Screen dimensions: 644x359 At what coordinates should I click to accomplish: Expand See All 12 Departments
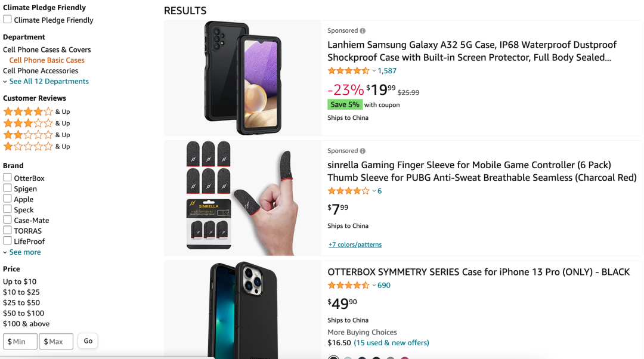(49, 82)
